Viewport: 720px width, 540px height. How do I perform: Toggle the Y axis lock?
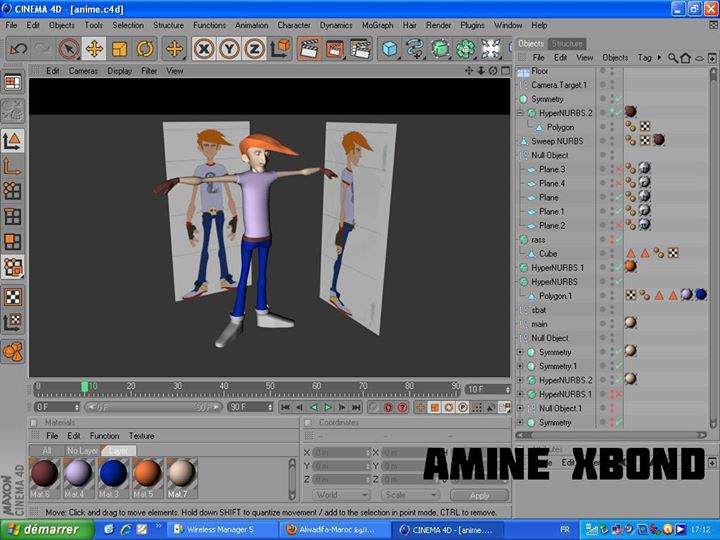coord(229,48)
